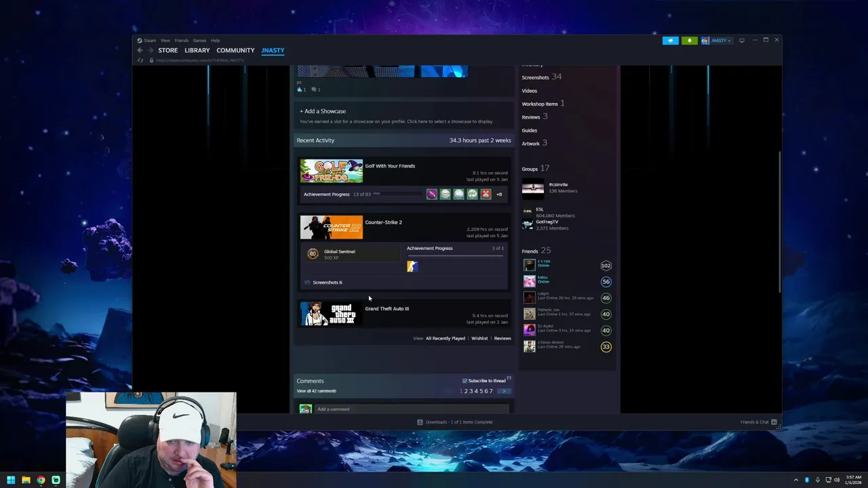868x488 pixels.
Task: Click the Counter-Strike 2 achievement icon
Action: coord(412,266)
